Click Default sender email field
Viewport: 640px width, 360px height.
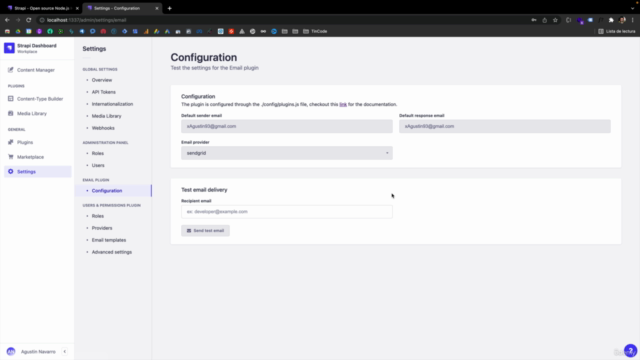(287, 127)
